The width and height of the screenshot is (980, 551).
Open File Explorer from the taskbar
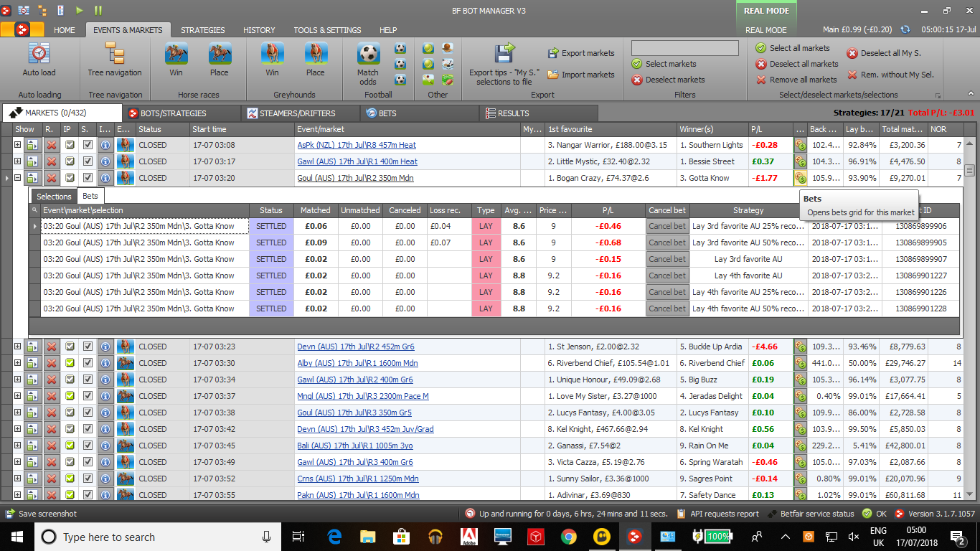click(x=368, y=537)
